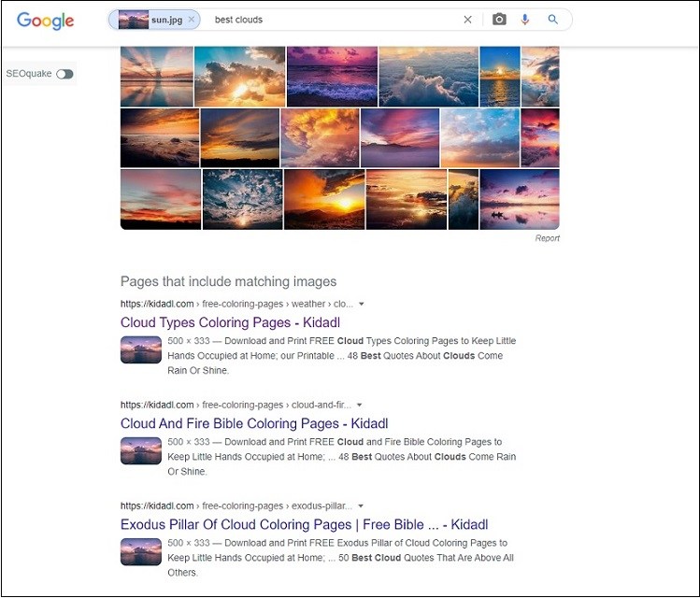Click thumbnail of Cloud Types result

[141, 349]
